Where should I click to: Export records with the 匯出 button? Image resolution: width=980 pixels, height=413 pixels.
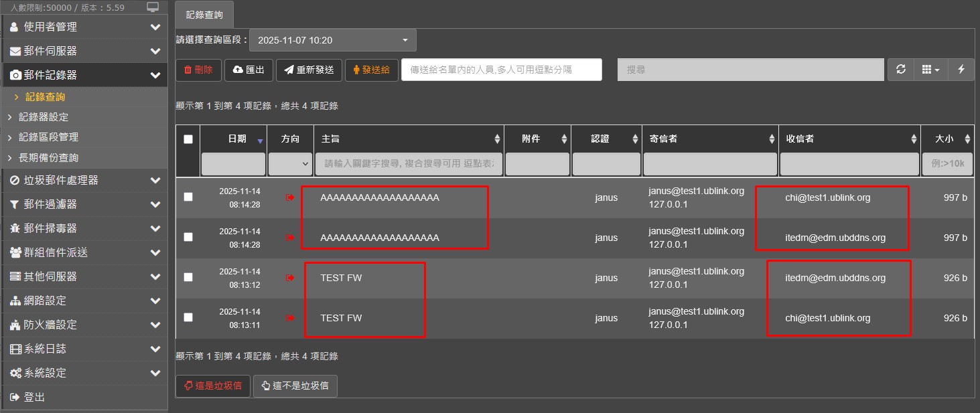[249, 70]
